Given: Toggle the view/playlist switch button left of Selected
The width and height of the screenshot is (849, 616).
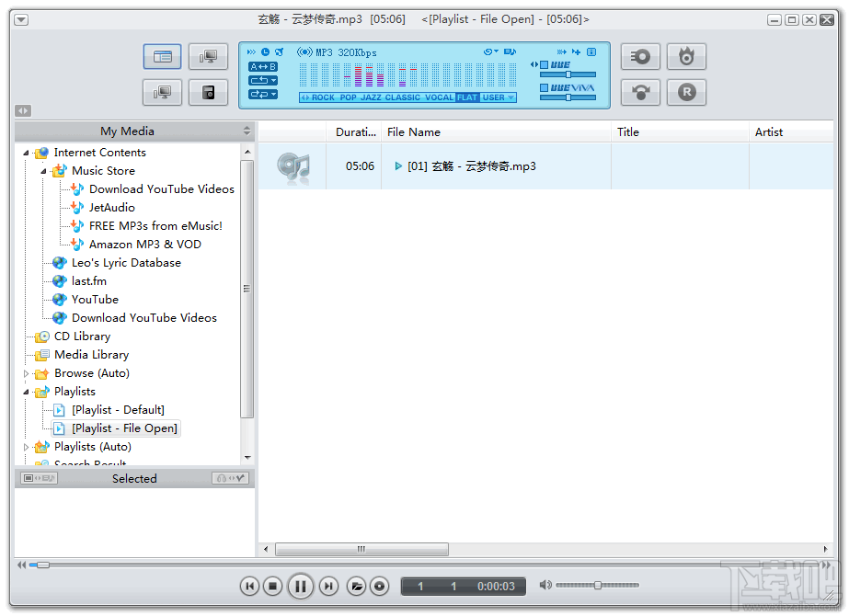Looking at the screenshot, I should coord(39,478).
